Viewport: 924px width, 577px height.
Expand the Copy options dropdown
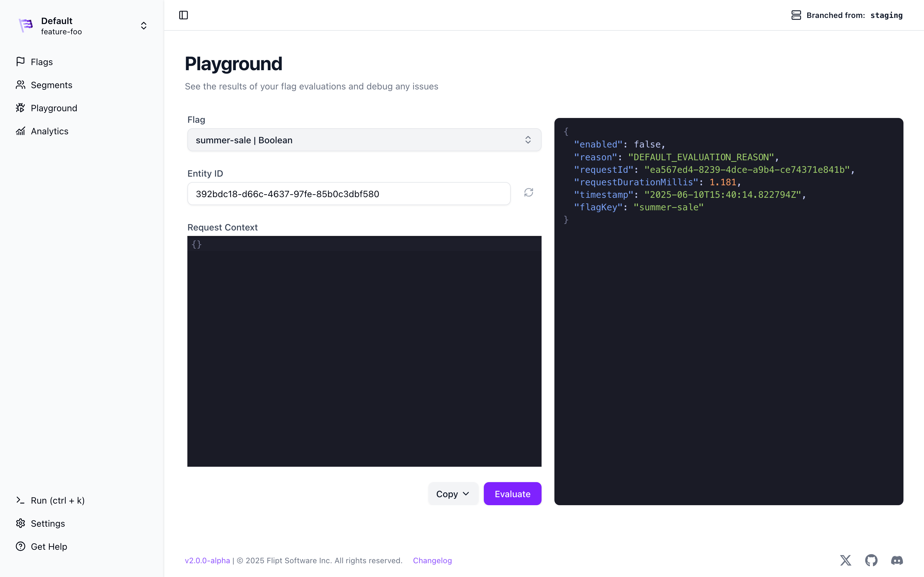point(453,494)
